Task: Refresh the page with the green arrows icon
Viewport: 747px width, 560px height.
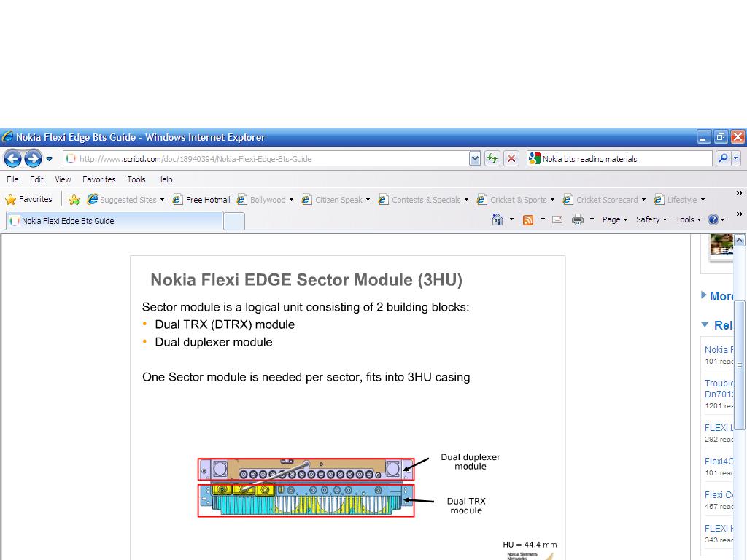Action: pos(492,158)
